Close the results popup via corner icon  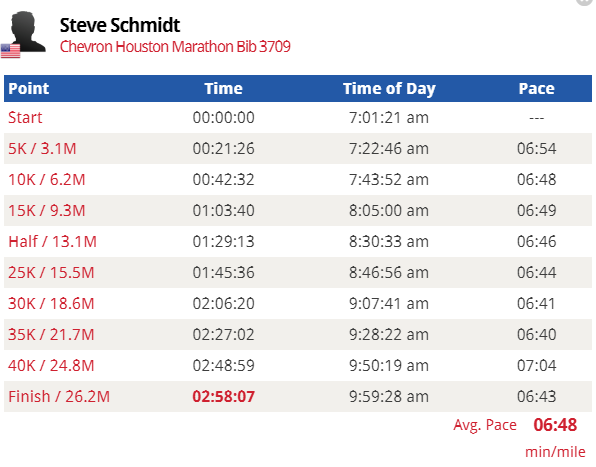click(585, 2)
